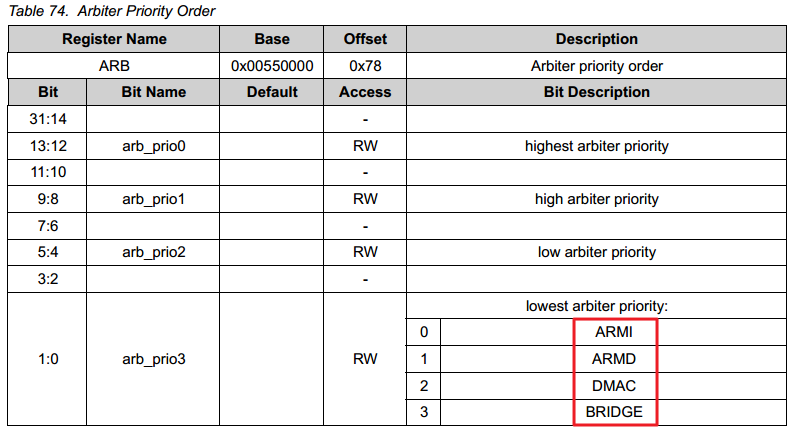Click the 'Arbiter priority order' description cell
Screen dimensions: 799x433
click(x=596, y=66)
